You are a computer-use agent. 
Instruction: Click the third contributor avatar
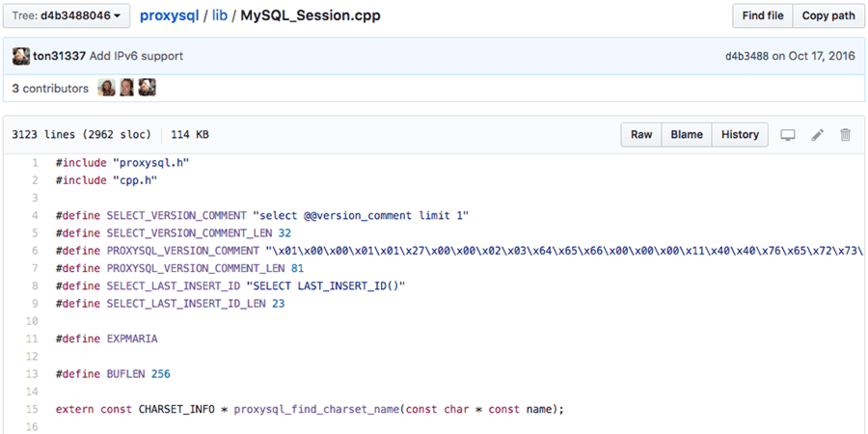click(x=147, y=88)
